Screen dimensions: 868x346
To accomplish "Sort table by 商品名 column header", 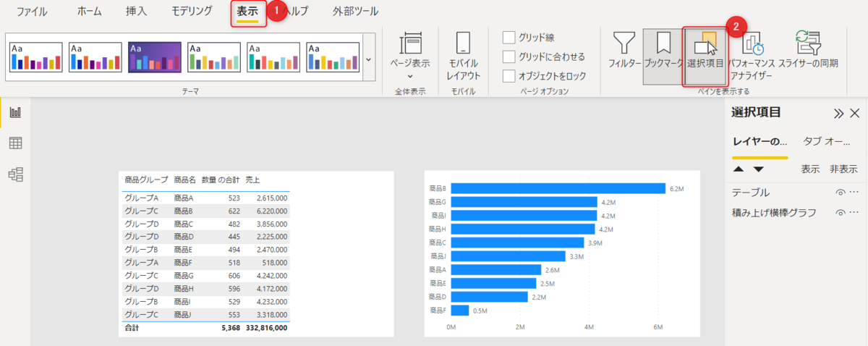I will tap(184, 180).
